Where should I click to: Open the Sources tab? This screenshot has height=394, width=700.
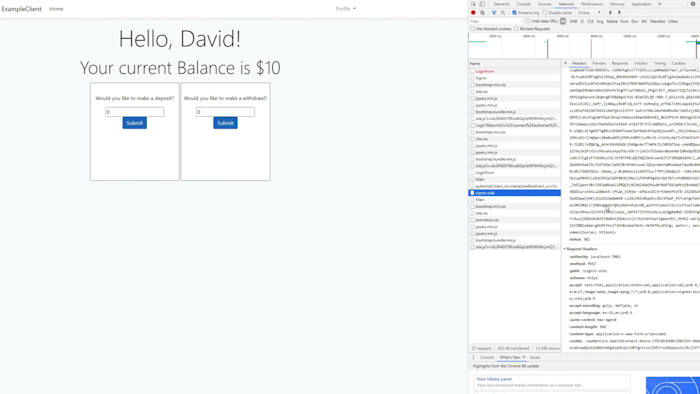point(544,4)
